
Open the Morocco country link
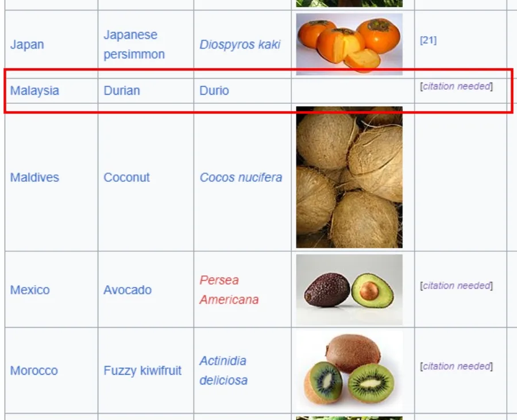tap(34, 371)
